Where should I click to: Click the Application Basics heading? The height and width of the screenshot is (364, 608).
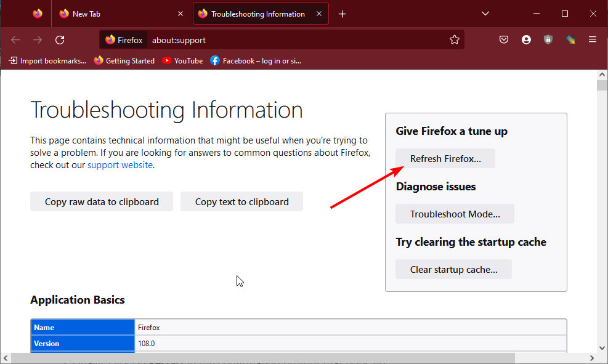click(78, 300)
